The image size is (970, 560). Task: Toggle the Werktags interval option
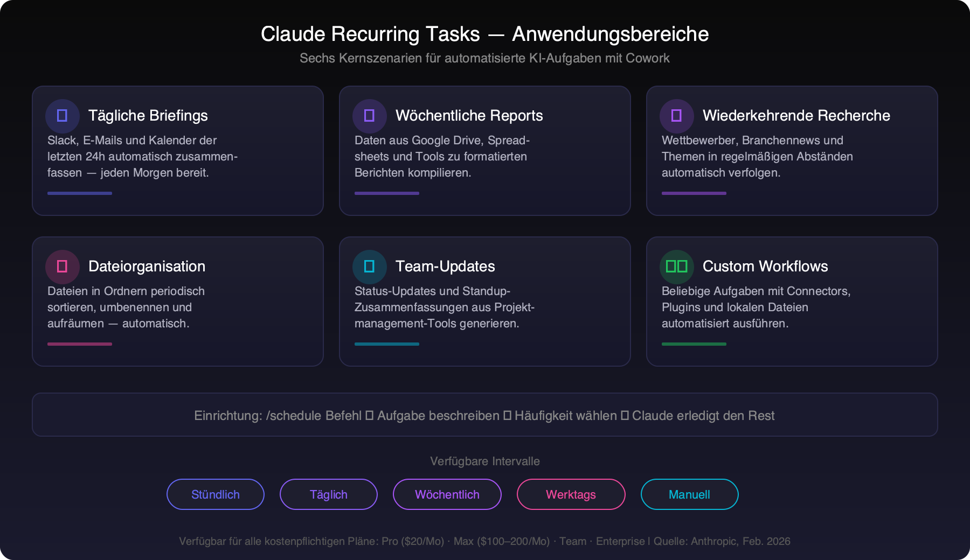571,494
